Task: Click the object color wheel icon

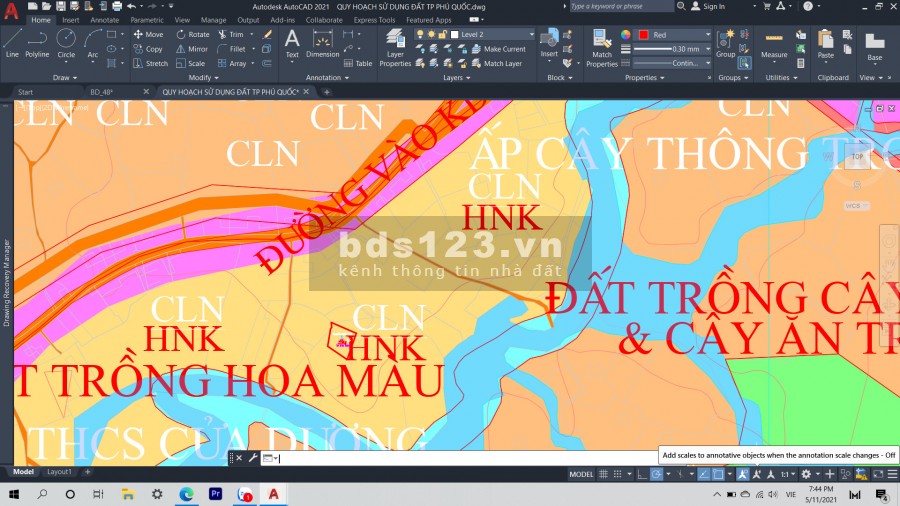Action: pyautogui.click(x=626, y=34)
